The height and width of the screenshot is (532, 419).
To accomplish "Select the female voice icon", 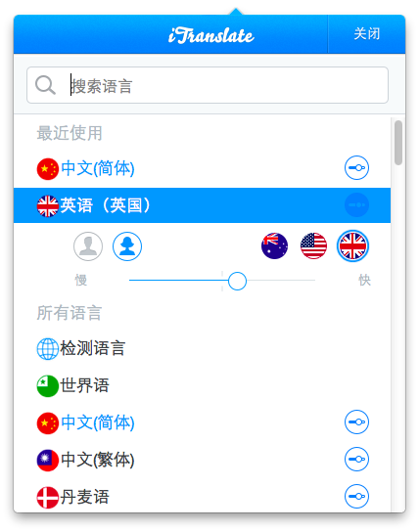I will 127,246.
